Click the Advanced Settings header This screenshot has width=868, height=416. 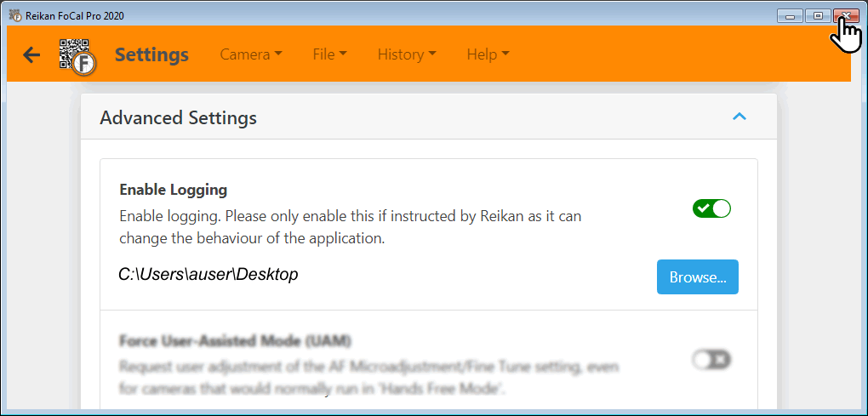(429, 117)
